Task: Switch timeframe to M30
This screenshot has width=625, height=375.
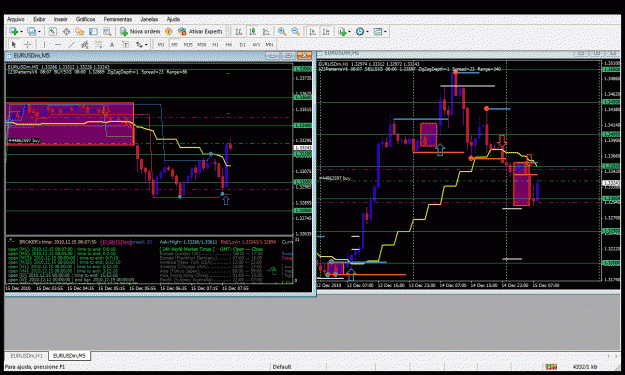Action: click(x=201, y=45)
